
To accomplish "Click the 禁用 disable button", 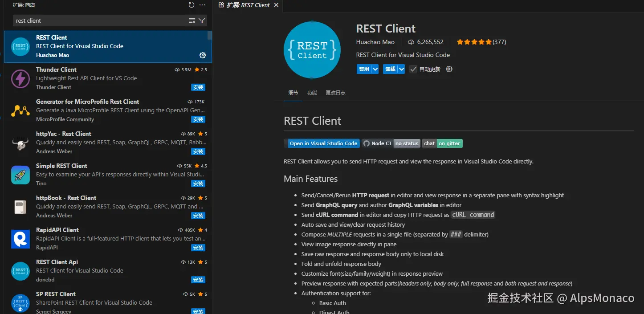I will (x=364, y=69).
